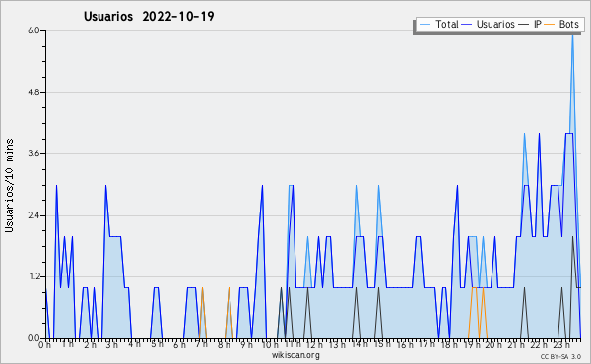Screen dimensions: 591x364
Task: Click the orange Bots legend line
Action: 550,25
